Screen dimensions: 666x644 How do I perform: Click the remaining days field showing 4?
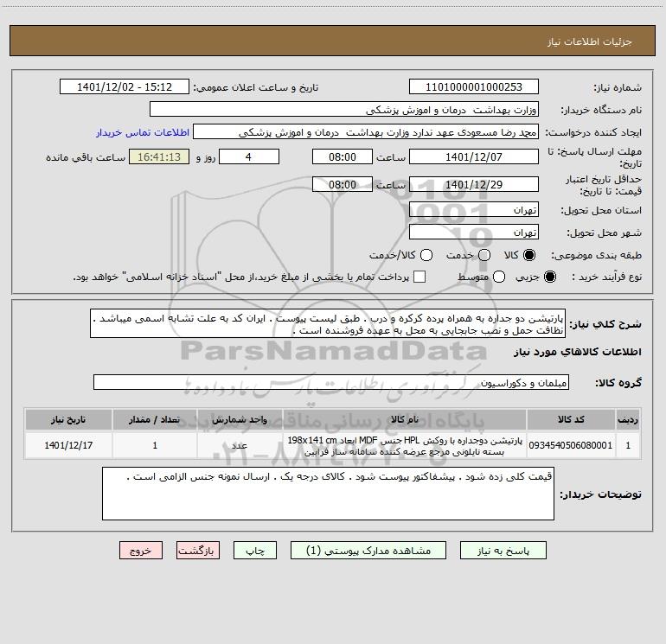[x=249, y=157]
